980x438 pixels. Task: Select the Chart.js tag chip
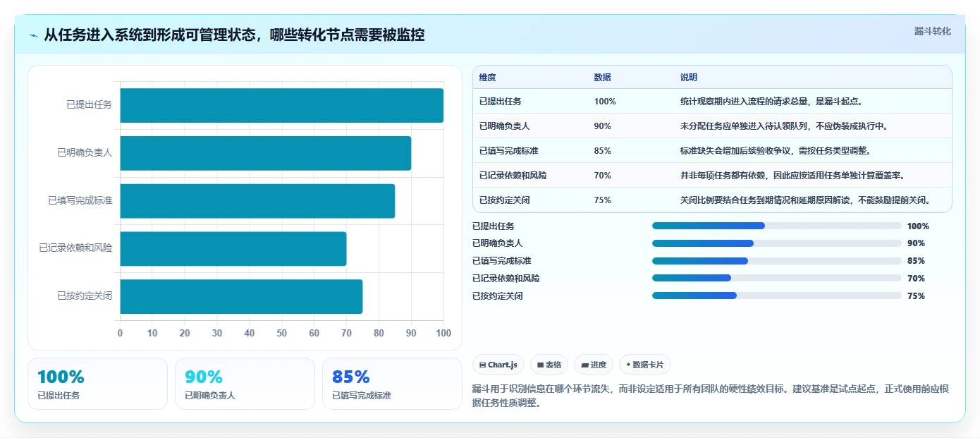click(498, 365)
